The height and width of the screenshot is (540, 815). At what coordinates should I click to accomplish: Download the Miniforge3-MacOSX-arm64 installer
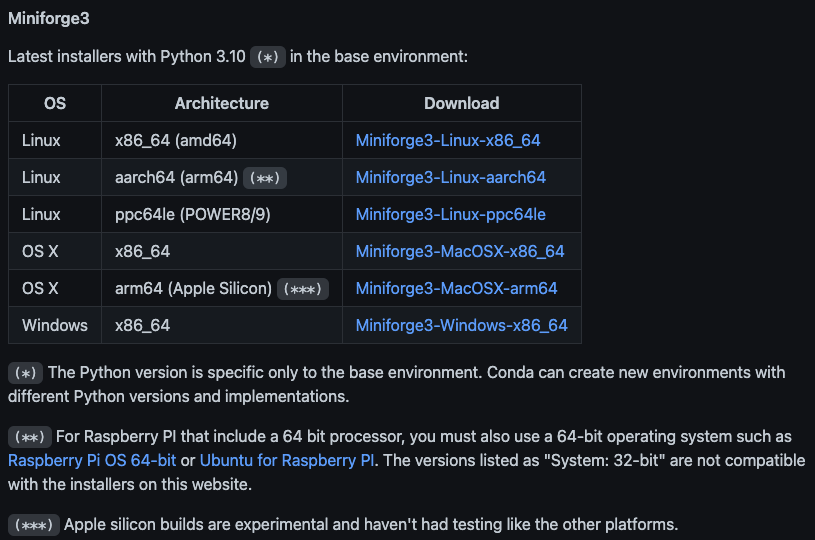click(456, 288)
